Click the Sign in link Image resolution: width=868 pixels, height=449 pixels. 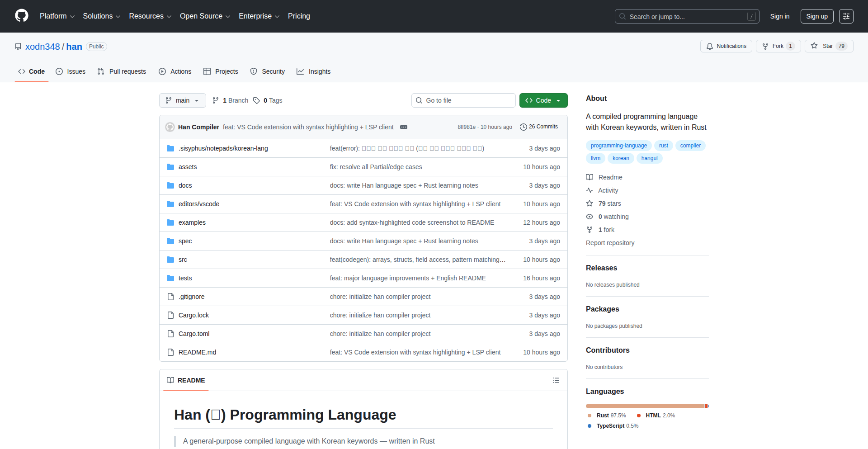point(779,16)
